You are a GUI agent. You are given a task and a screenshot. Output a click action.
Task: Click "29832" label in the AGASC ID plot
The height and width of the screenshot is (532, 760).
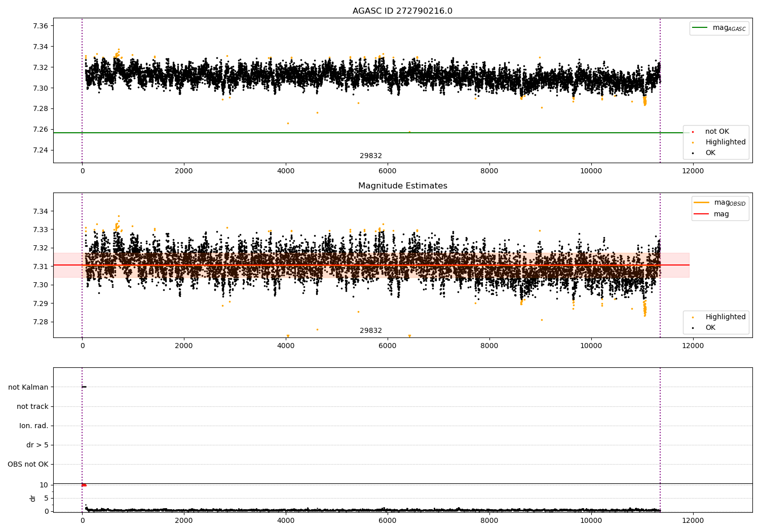coord(371,156)
